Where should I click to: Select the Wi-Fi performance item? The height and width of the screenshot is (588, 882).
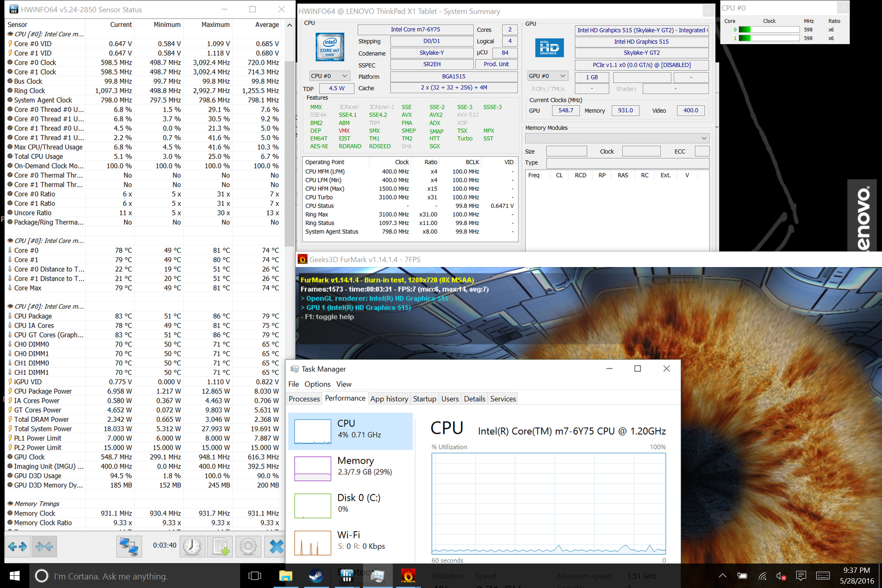pyautogui.click(x=350, y=542)
